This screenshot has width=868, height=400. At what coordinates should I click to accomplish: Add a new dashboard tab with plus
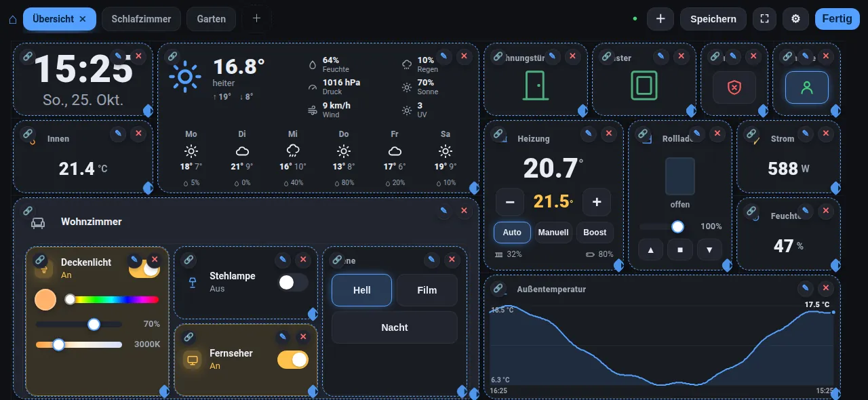click(256, 18)
